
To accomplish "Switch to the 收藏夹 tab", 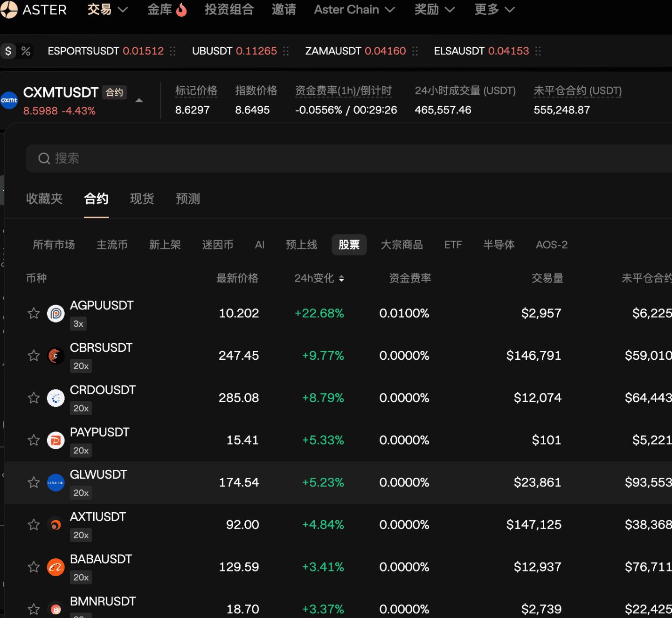I will (44, 199).
